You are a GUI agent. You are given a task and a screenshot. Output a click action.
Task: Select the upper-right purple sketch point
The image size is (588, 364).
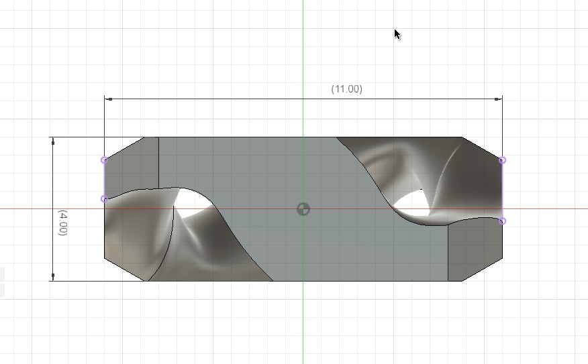click(502, 160)
